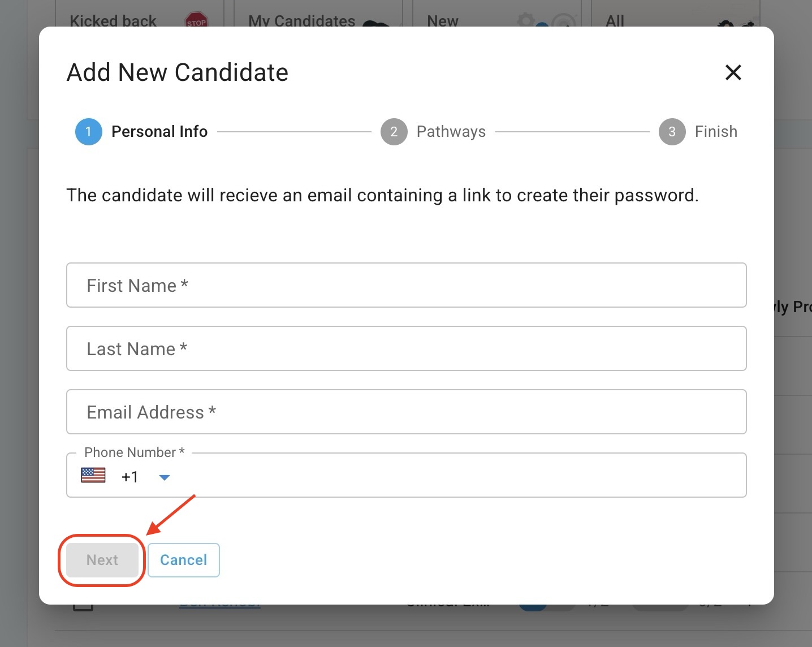Viewport: 812px width, 647px height.
Task: Click the US flag country icon
Action: click(93, 475)
